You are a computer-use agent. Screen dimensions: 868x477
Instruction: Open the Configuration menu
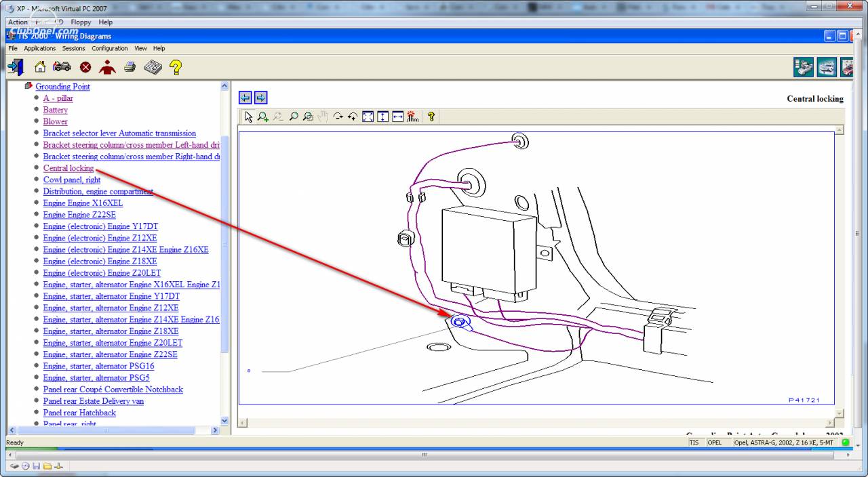[110, 48]
